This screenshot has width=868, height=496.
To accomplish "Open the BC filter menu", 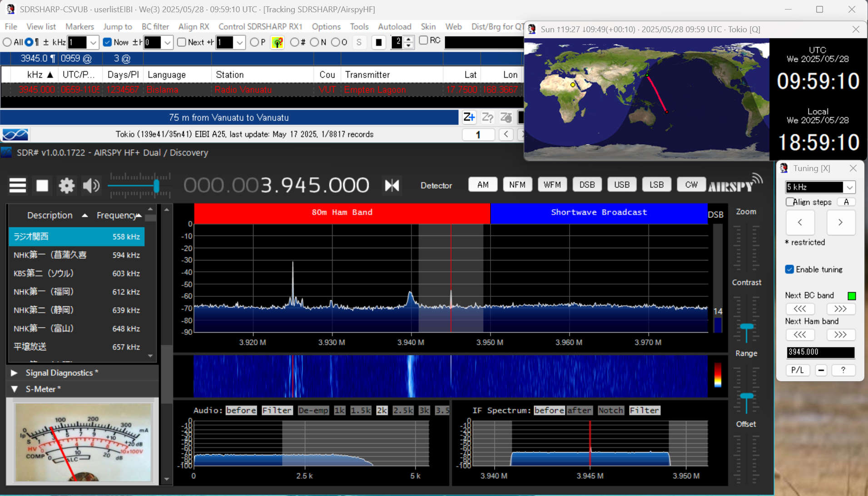I will point(155,27).
